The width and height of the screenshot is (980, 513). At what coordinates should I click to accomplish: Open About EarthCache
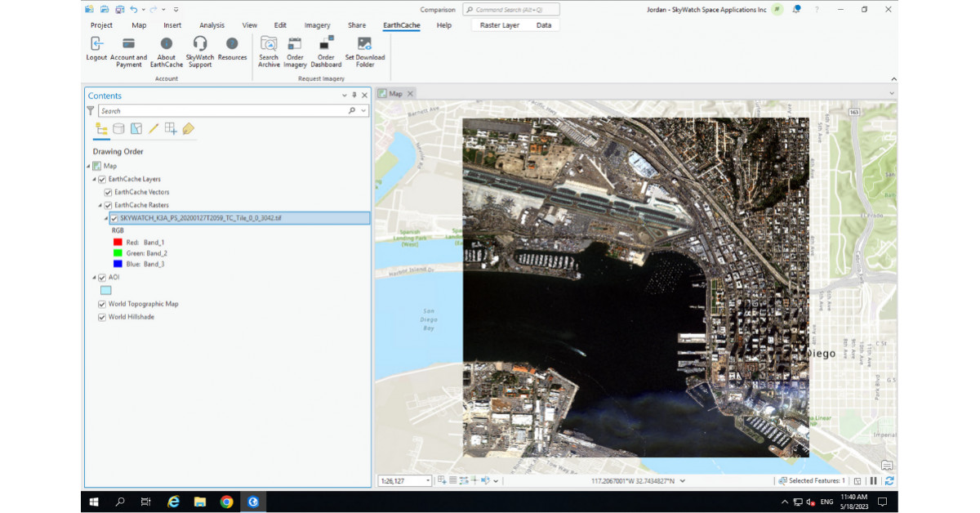pyautogui.click(x=166, y=51)
